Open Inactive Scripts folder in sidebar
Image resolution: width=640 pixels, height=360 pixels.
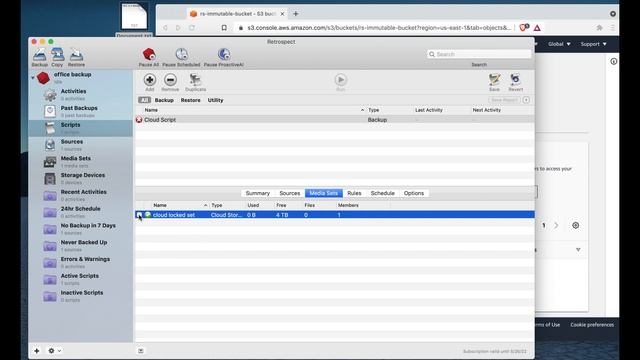[x=81, y=296]
